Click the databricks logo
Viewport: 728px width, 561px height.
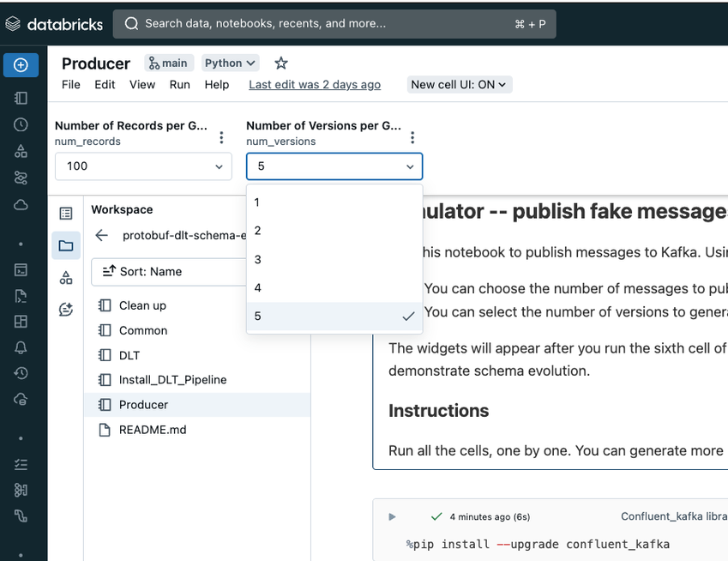(x=54, y=24)
